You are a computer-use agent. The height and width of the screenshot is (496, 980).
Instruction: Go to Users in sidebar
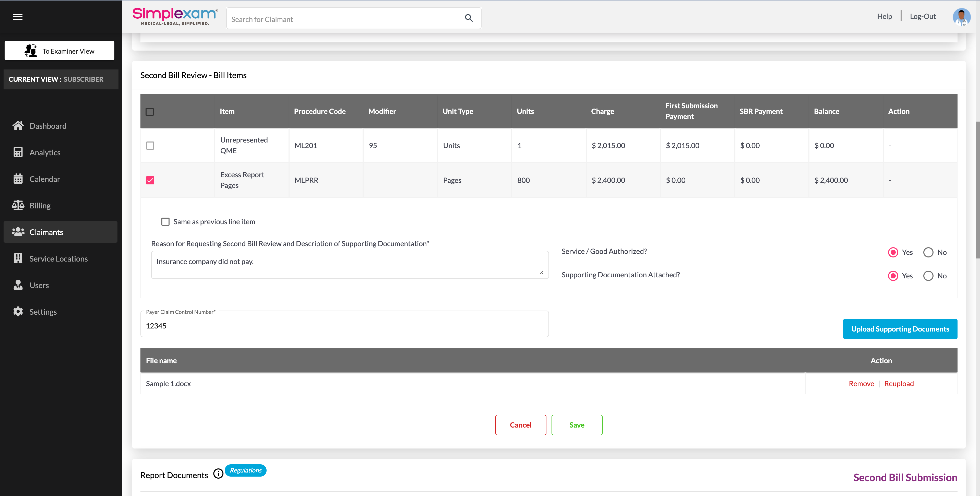point(39,285)
